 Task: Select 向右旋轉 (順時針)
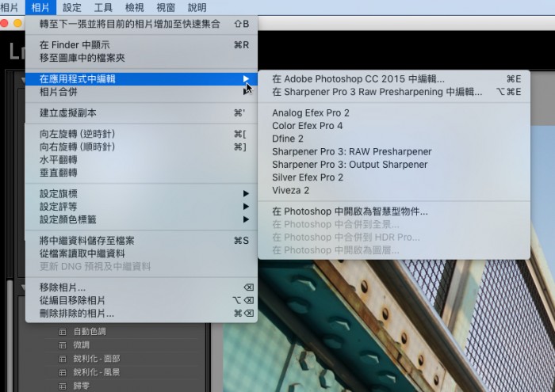142,147
